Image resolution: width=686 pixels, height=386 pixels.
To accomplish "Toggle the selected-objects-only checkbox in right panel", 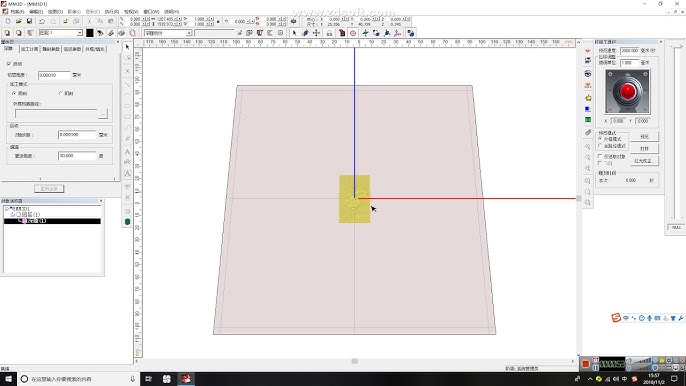I will pyautogui.click(x=600, y=156).
